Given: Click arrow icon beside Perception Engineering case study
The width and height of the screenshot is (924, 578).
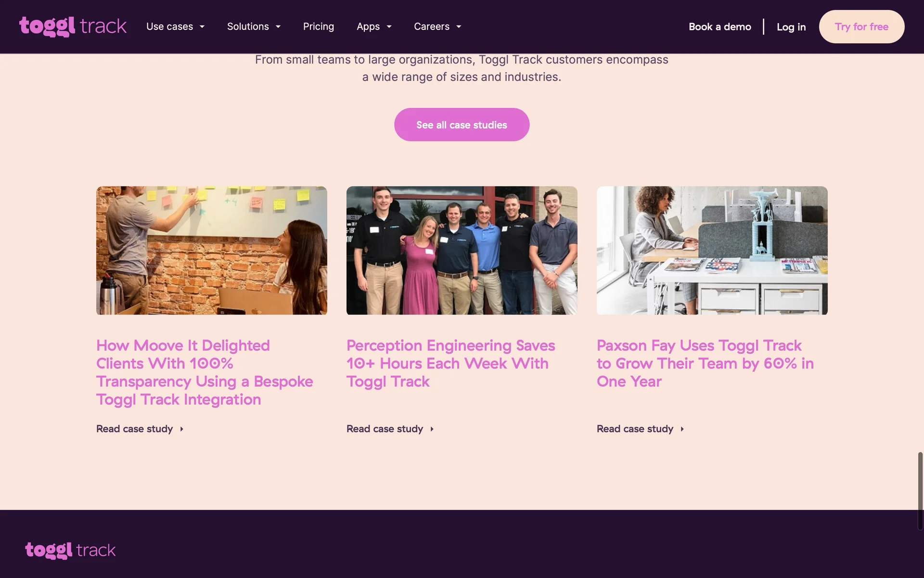Looking at the screenshot, I should pos(432,429).
